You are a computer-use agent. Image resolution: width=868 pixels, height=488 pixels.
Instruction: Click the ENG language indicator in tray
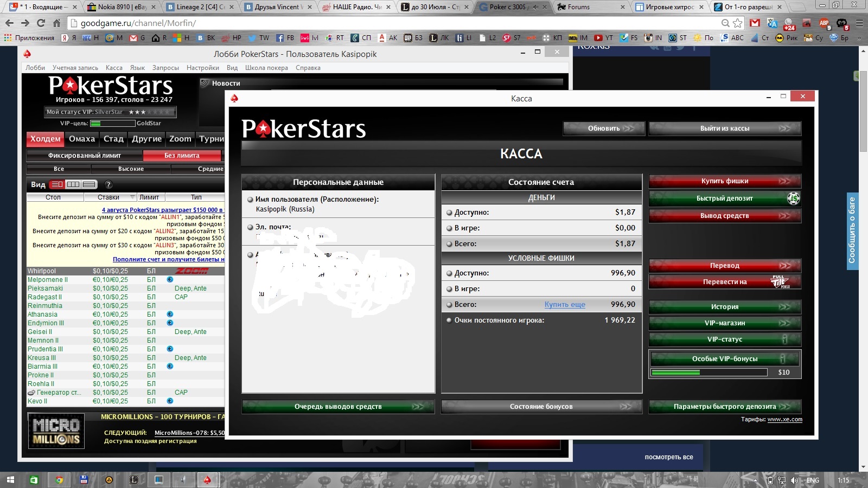point(813,480)
